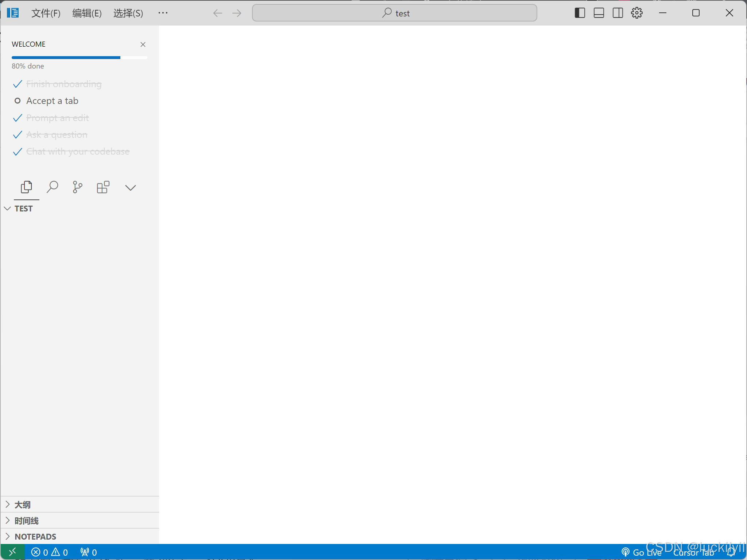Expand the 时间线 timeline section
747x560 pixels.
click(x=26, y=521)
